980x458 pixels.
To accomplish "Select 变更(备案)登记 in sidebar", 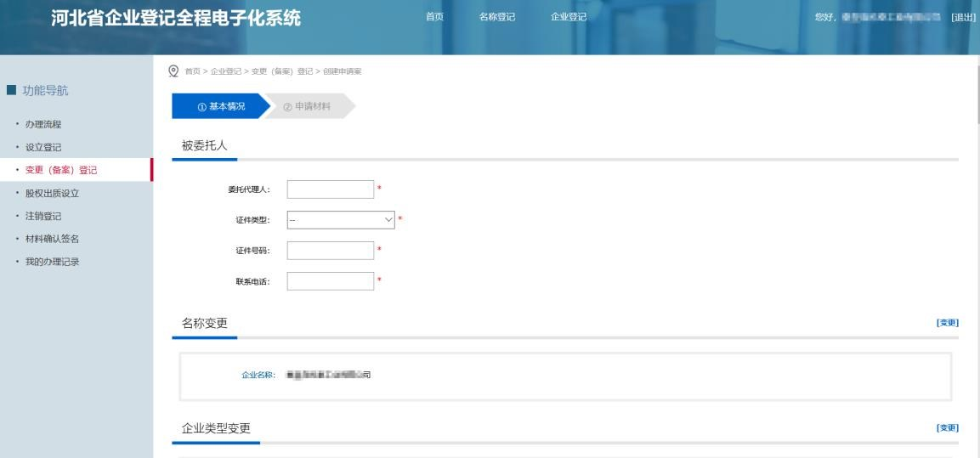I will [61, 170].
